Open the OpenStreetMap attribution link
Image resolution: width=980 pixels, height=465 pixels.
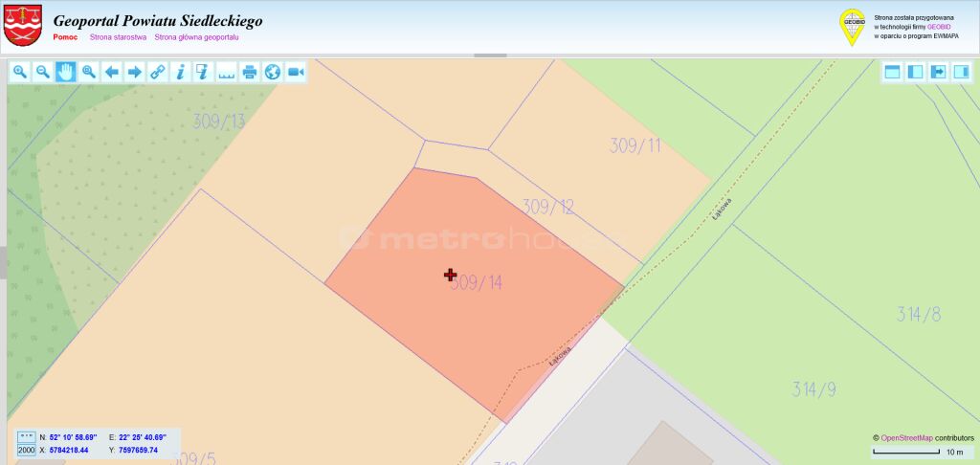[x=907, y=438]
